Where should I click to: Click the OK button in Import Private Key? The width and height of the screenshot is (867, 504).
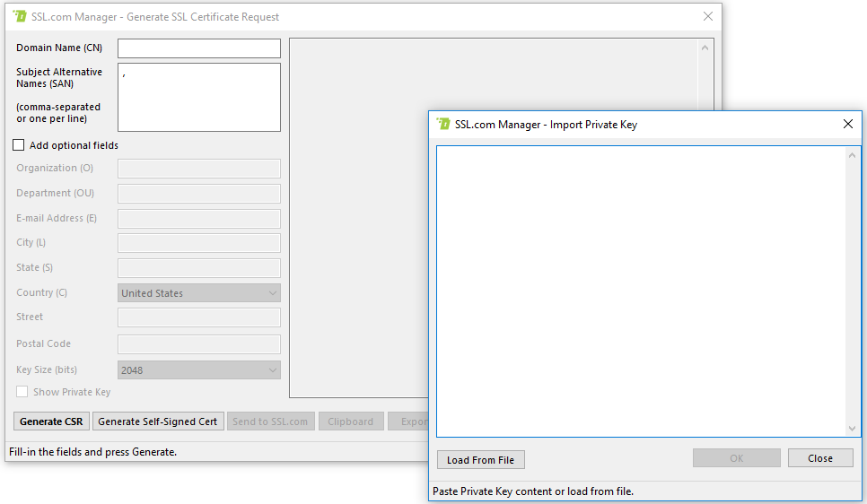736,458
